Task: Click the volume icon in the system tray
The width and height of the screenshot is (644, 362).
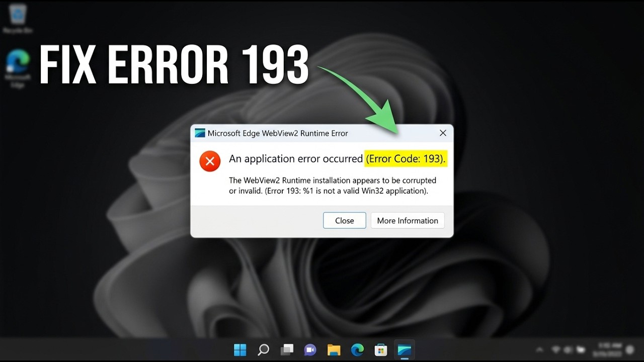Action: click(569, 349)
